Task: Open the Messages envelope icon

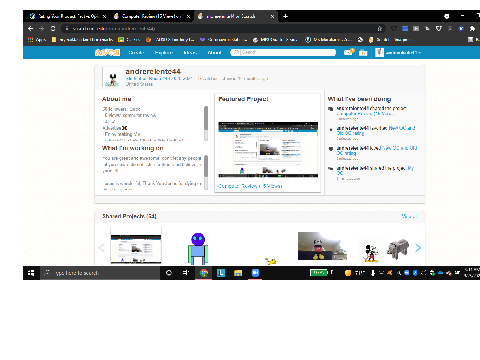Action: 348,52
